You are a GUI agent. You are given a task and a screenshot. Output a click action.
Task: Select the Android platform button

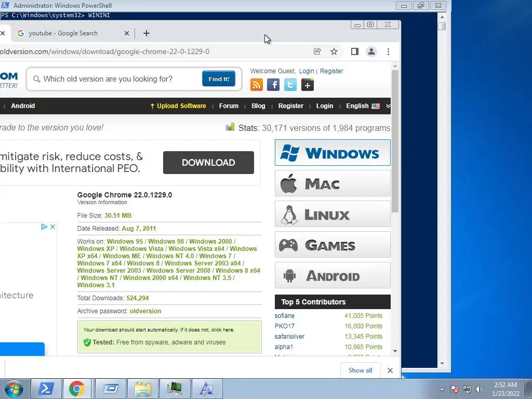[x=332, y=275]
